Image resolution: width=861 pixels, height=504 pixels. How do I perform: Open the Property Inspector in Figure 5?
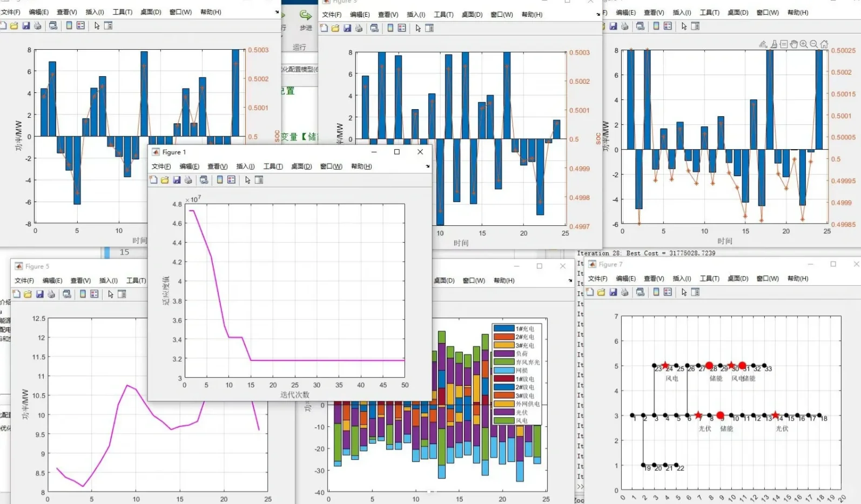click(x=122, y=294)
